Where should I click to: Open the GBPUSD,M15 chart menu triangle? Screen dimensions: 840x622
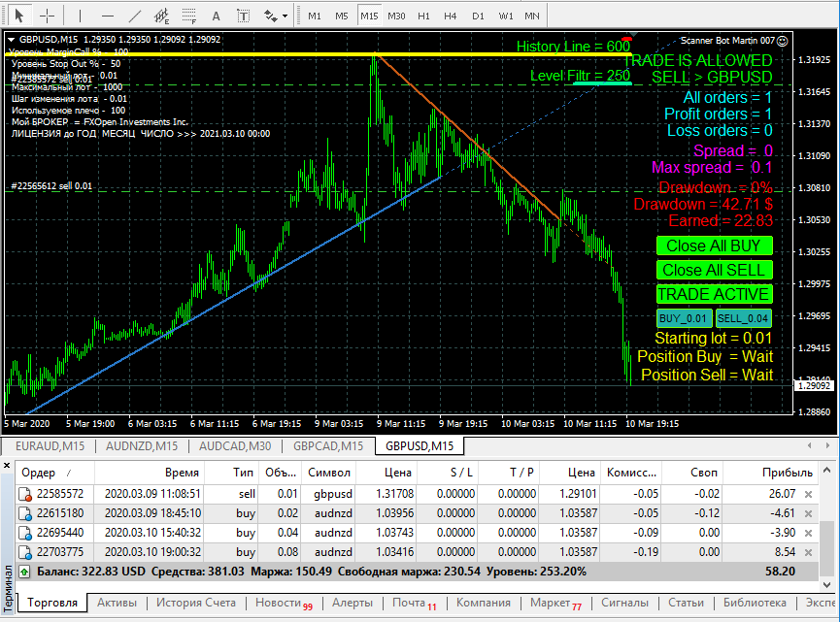pyautogui.click(x=11, y=39)
